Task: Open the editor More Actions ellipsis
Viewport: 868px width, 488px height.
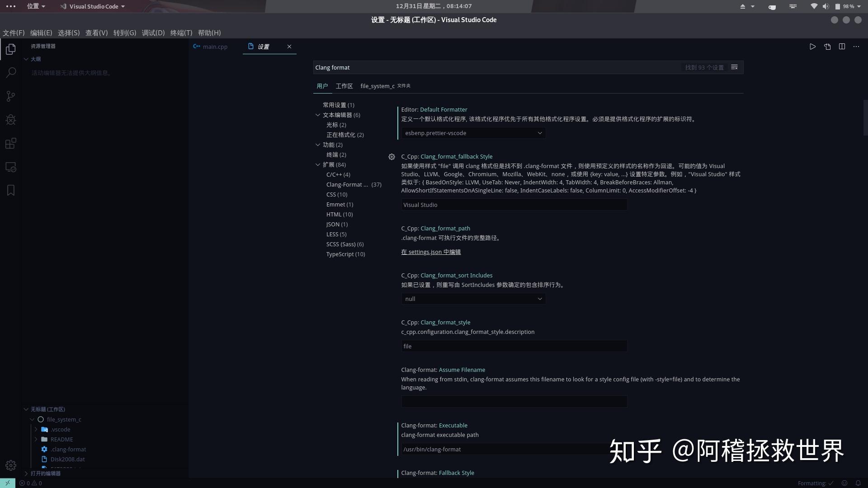Action: [856, 47]
